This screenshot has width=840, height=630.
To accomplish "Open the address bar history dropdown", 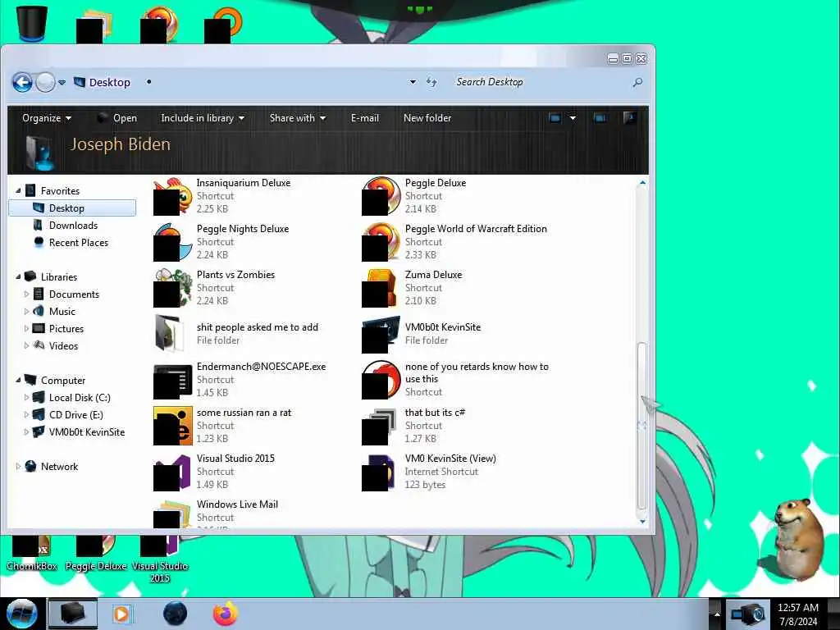I will [413, 83].
